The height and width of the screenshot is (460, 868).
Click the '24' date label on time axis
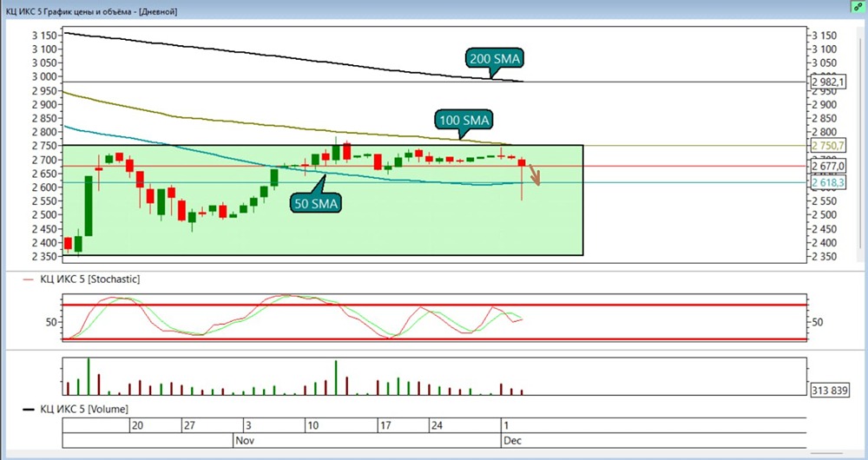click(x=437, y=425)
